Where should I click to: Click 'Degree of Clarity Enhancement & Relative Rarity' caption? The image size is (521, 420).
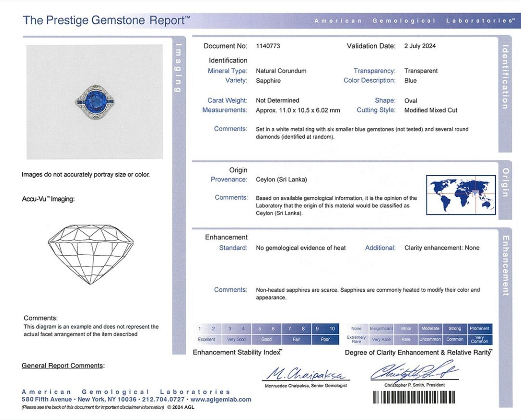(x=419, y=353)
